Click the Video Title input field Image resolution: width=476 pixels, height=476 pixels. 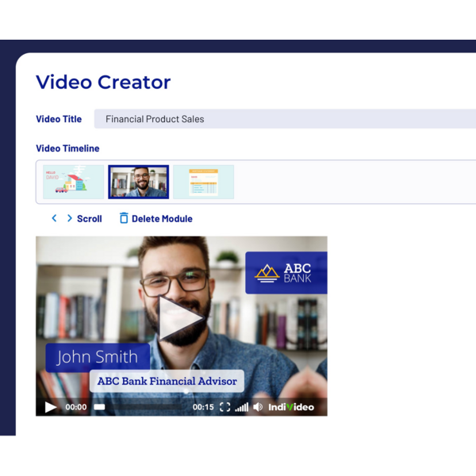click(x=286, y=119)
